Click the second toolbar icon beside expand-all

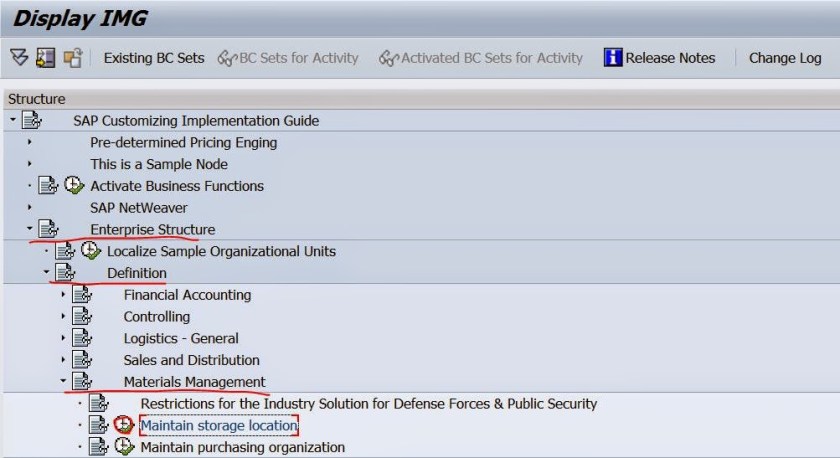click(45, 58)
